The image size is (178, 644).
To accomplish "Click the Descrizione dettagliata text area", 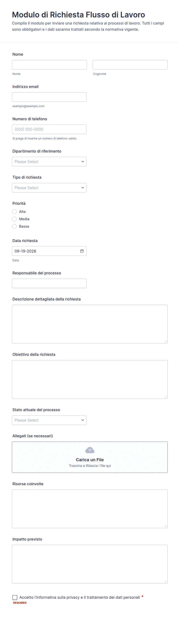I will 90,324.
